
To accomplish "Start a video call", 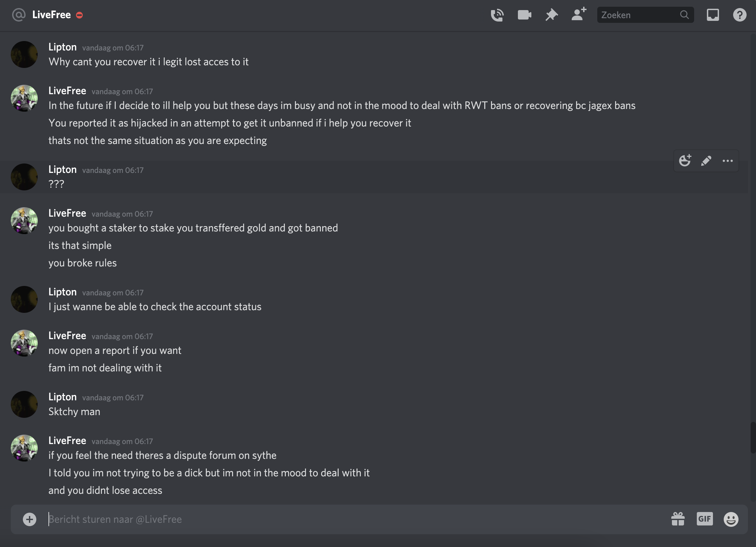I will coord(524,15).
